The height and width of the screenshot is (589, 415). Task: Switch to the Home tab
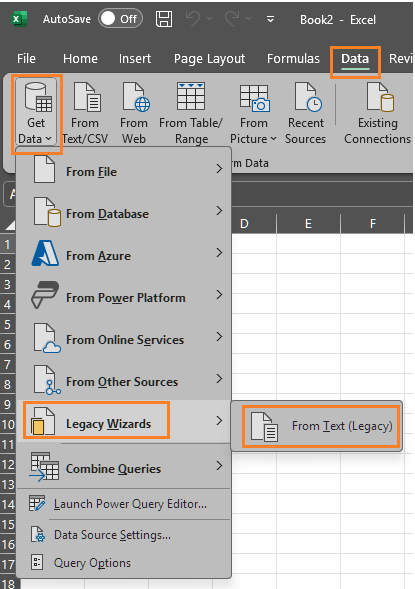click(x=80, y=59)
